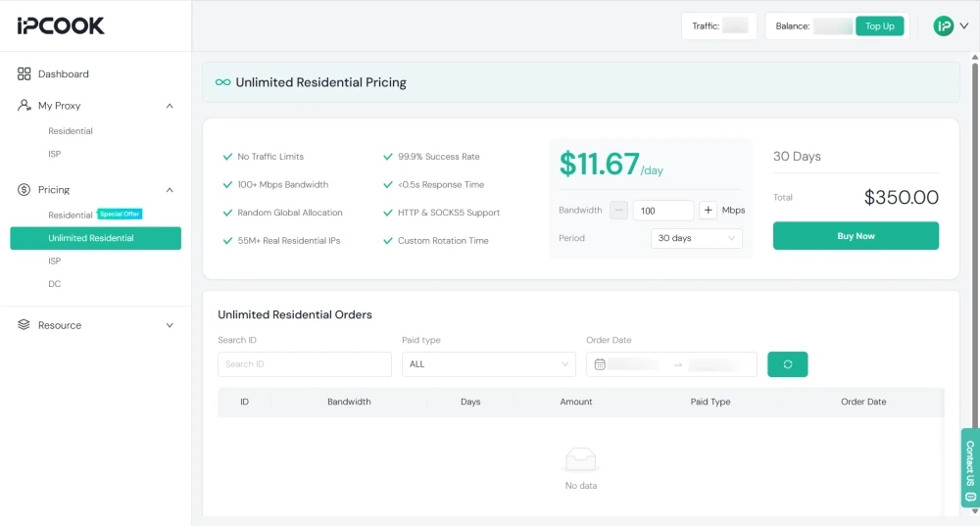Click the 99.9% Success Rate feature text
The height and width of the screenshot is (526, 980).
point(439,157)
